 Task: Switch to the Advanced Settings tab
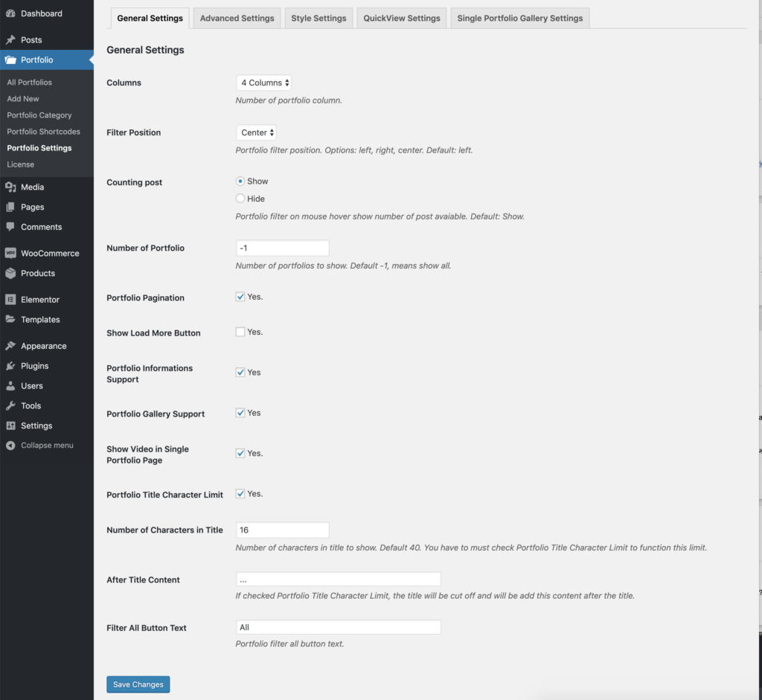237,18
